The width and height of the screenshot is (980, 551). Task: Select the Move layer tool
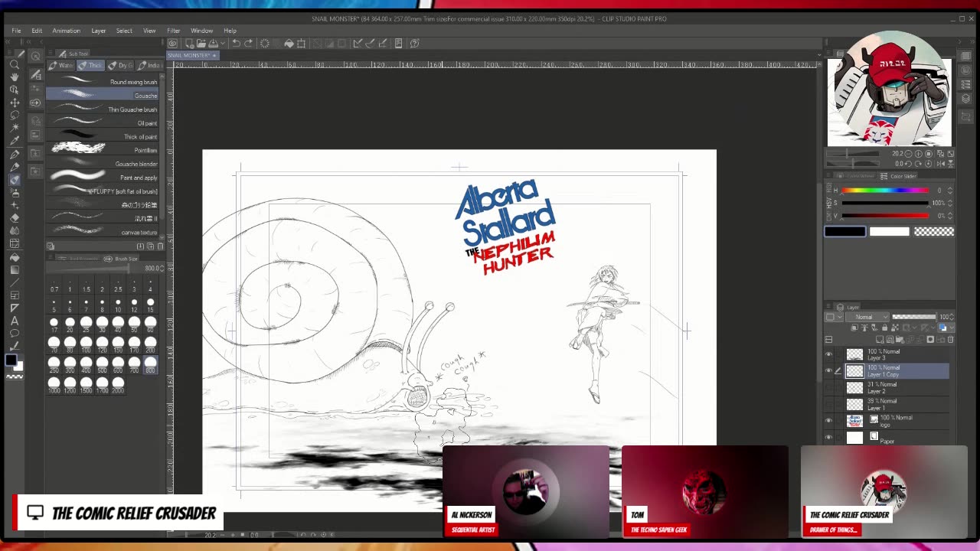pyautogui.click(x=15, y=103)
